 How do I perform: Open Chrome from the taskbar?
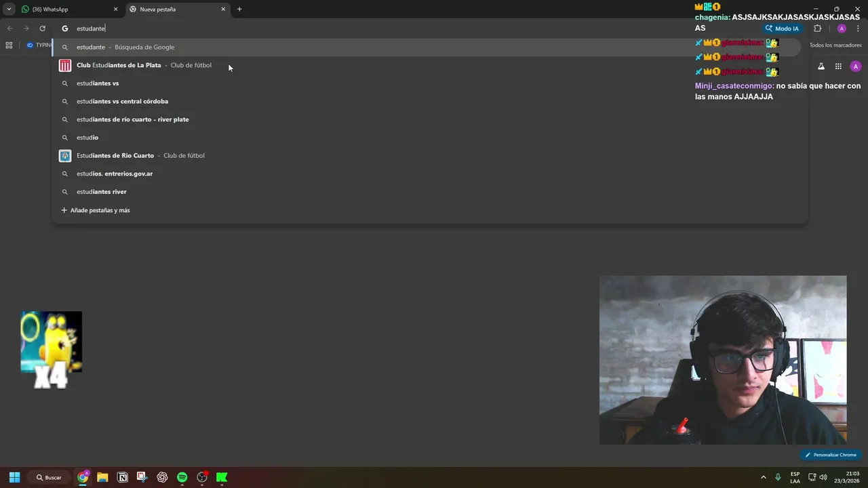tap(83, 477)
